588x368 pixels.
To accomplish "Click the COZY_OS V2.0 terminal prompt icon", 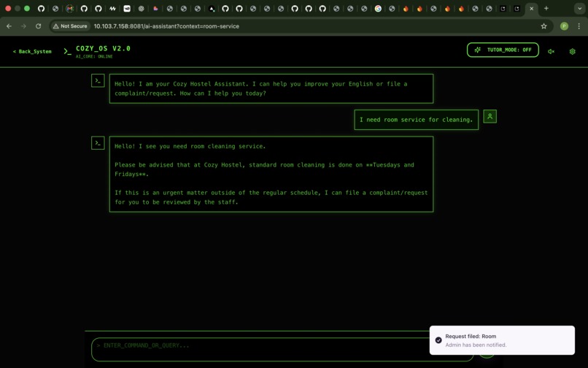I will click(x=68, y=51).
